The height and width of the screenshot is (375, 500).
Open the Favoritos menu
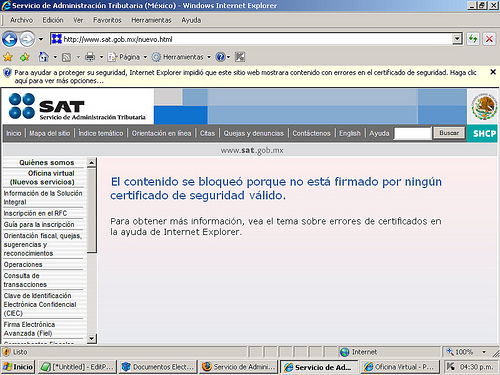(107, 20)
